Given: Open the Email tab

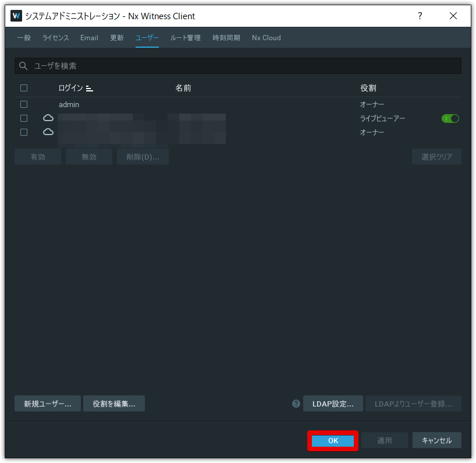Looking at the screenshot, I should [x=89, y=38].
